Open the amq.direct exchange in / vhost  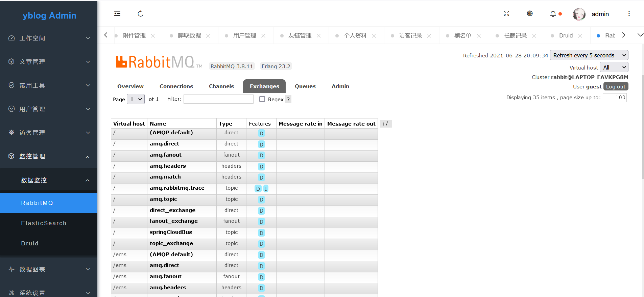(165, 144)
